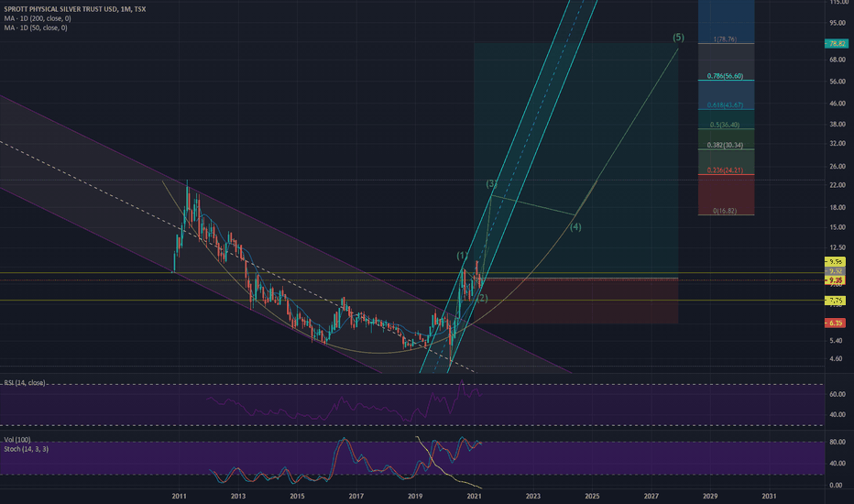854x504 pixels.
Task: Click 15.00 on the price axis
Action: (x=838, y=227)
